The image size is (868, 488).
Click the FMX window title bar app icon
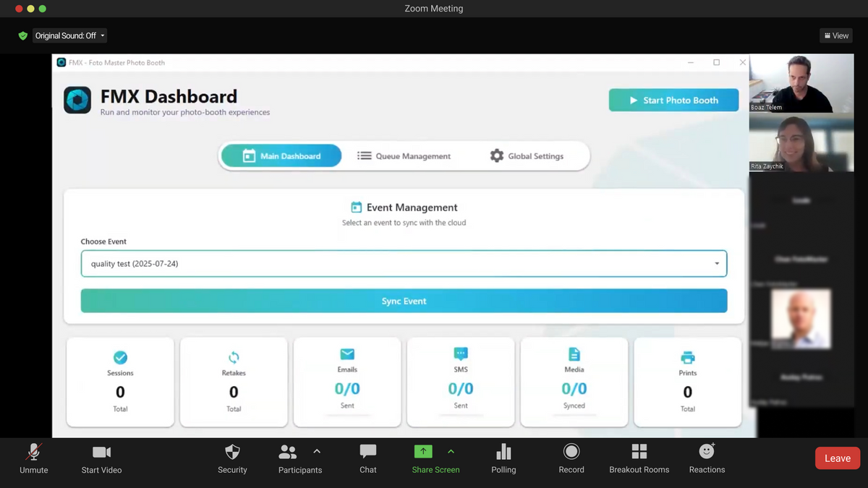pyautogui.click(x=61, y=63)
